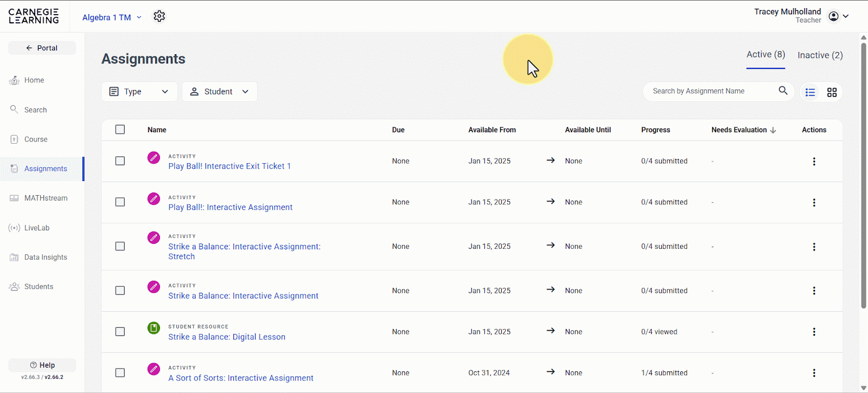Open actions menu for A Sort of Sorts assignment
The image size is (868, 393).
coord(814,373)
